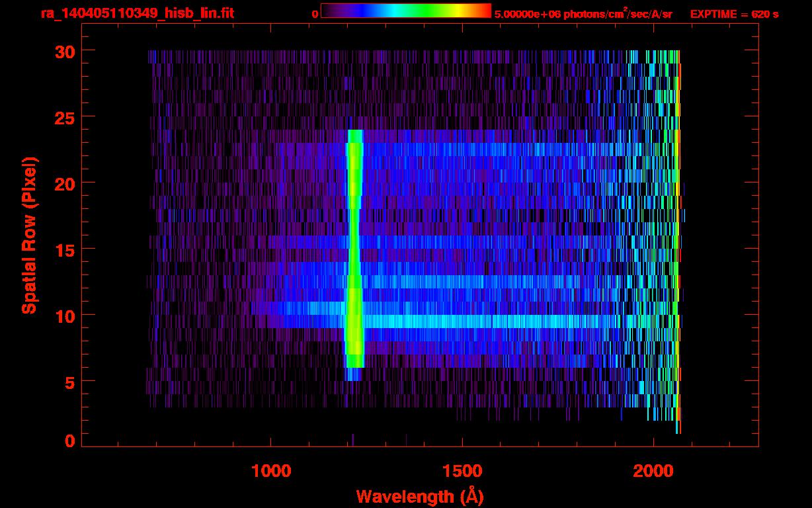Click the 1000 wavelength tick label
Image resolution: width=812 pixels, height=508 pixels.
pos(271,470)
